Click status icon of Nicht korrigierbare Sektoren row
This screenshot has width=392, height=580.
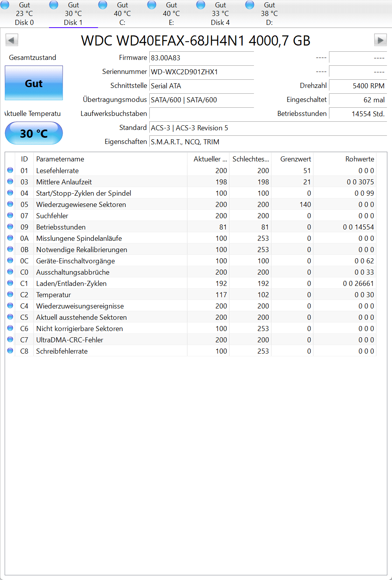pos(10,328)
